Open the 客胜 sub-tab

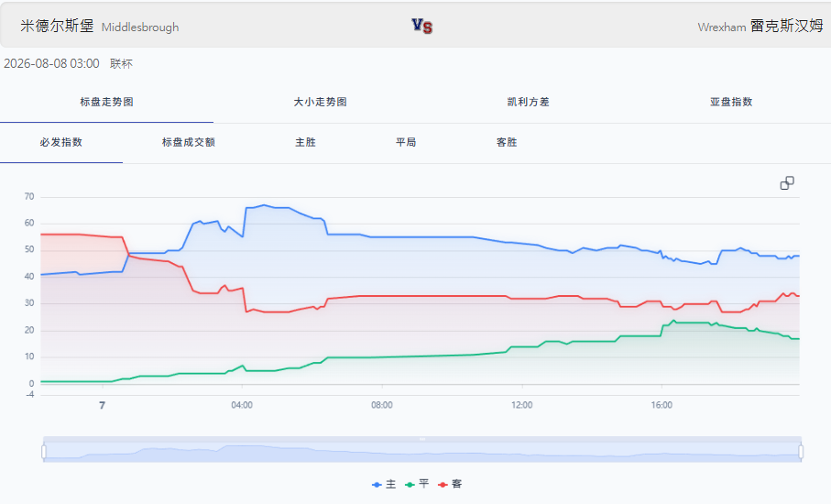pos(507,142)
